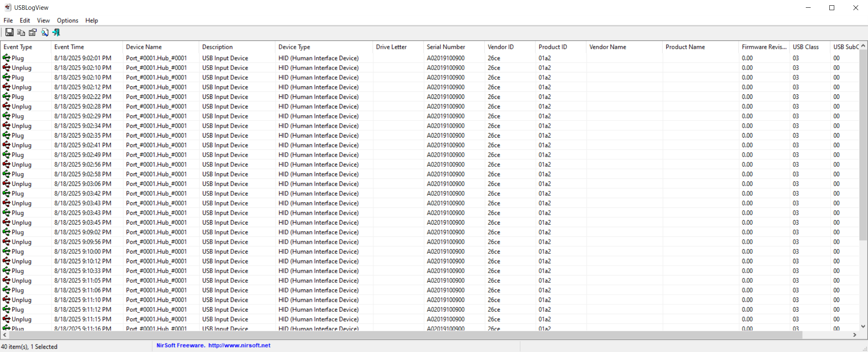Click the Unplug icon for 9:02:34 PM event
Image resolution: width=868 pixels, height=352 pixels.
[7, 125]
